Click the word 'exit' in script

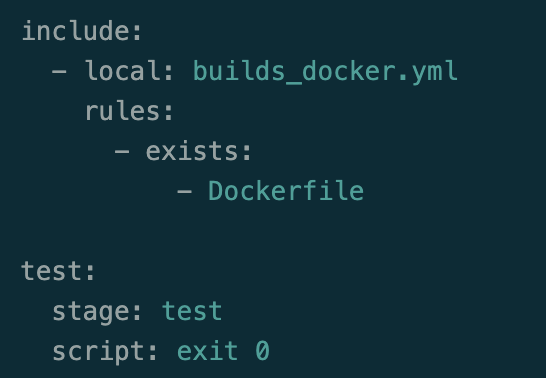(x=208, y=351)
